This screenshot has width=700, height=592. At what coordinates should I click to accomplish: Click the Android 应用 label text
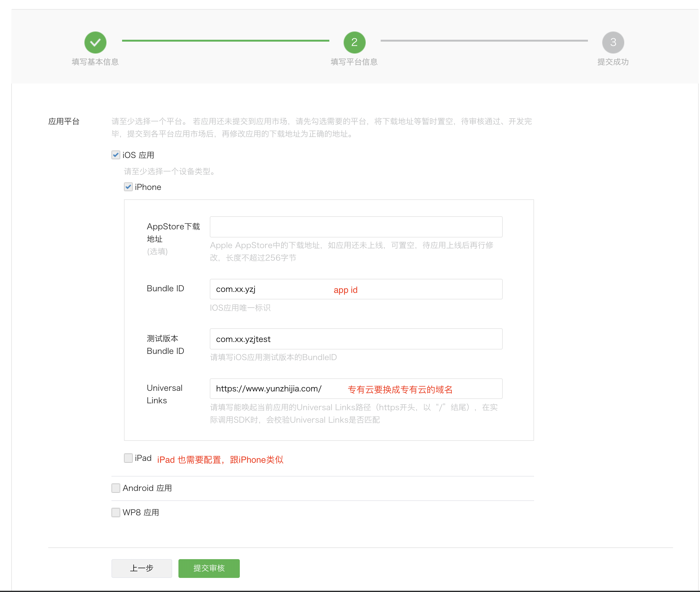(x=147, y=488)
